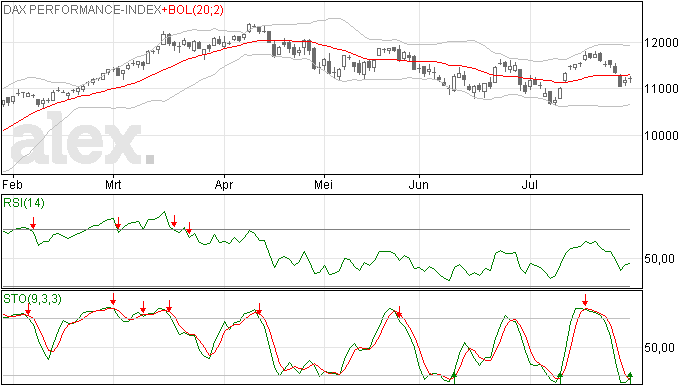Click the early-June green buy arrow in STO panel
The width and height of the screenshot is (690, 387).
(x=454, y=378)
